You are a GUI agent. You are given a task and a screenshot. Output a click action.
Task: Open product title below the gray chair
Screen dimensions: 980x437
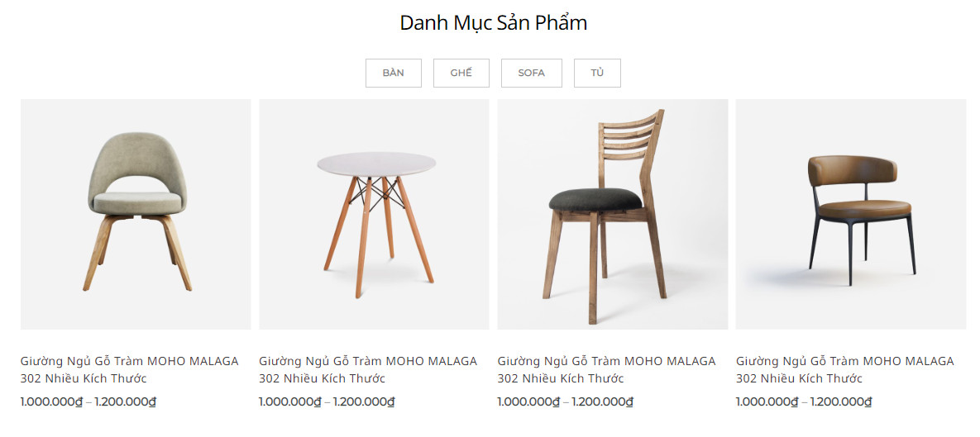pos(129,369)
